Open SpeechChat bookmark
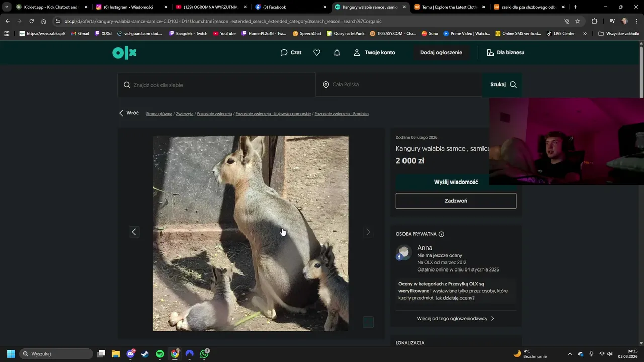The image size is (644, 362). click(x=306, y=34)
